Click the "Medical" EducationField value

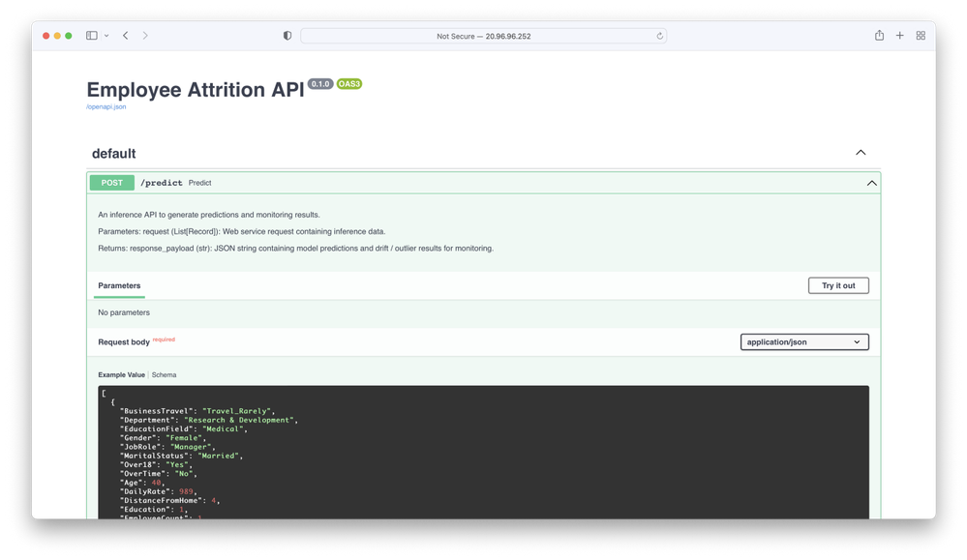tap(223, 428)
